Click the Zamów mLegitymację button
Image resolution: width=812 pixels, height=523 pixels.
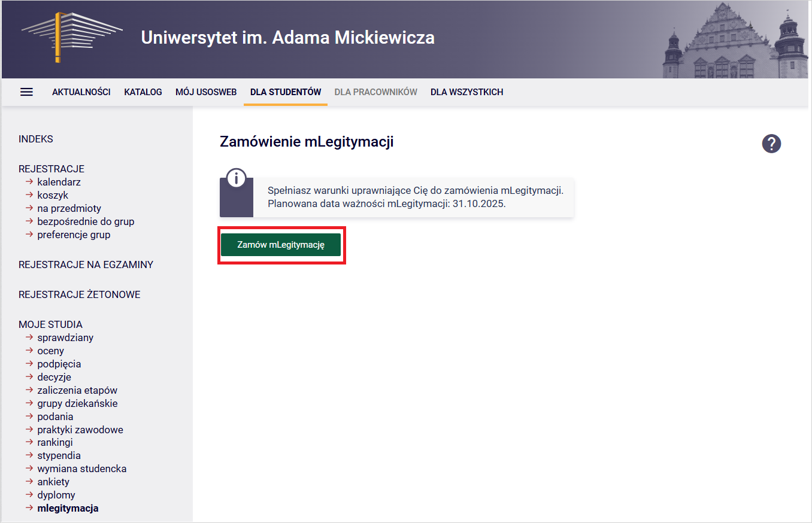coord(281,245)
